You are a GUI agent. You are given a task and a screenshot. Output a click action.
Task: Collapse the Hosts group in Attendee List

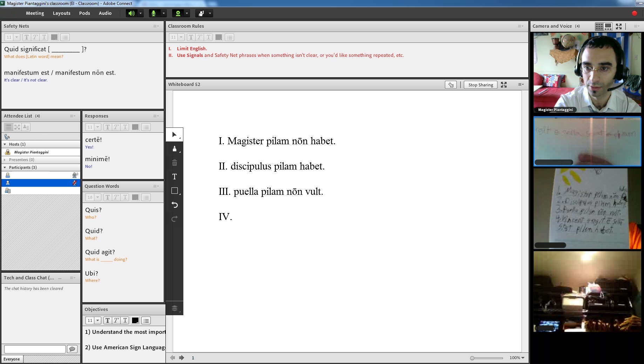[5, 144]
